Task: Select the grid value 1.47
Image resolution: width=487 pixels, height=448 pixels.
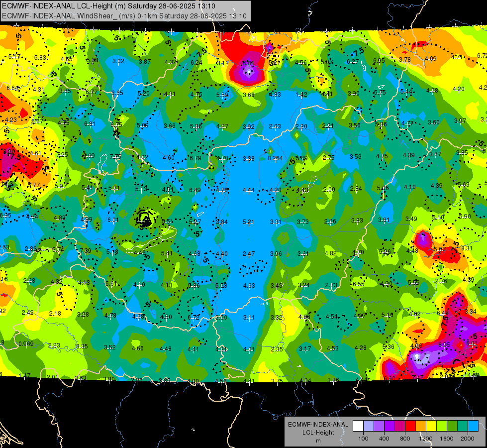Action: click(x=24, y=375)
